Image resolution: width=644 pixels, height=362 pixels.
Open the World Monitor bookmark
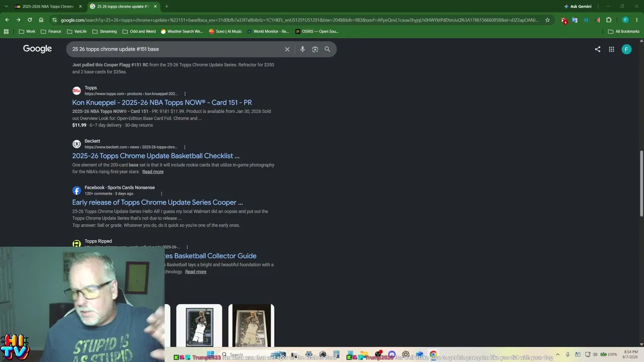click(x=267, y=31)
